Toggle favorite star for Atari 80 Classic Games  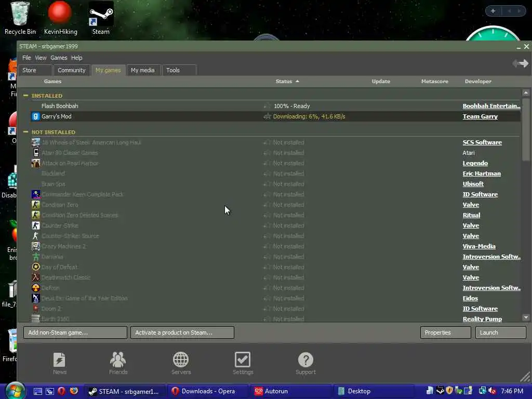tap(268, 153)
